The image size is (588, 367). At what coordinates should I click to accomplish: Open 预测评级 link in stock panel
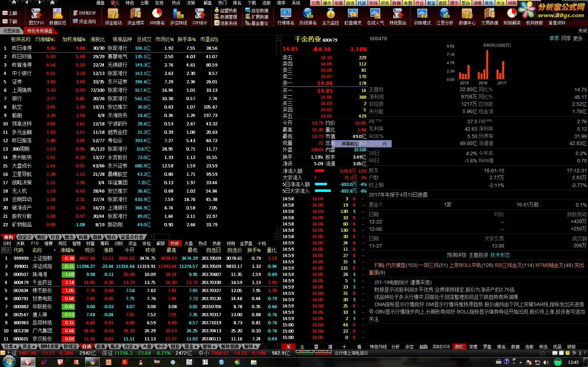tap(456, 255)
